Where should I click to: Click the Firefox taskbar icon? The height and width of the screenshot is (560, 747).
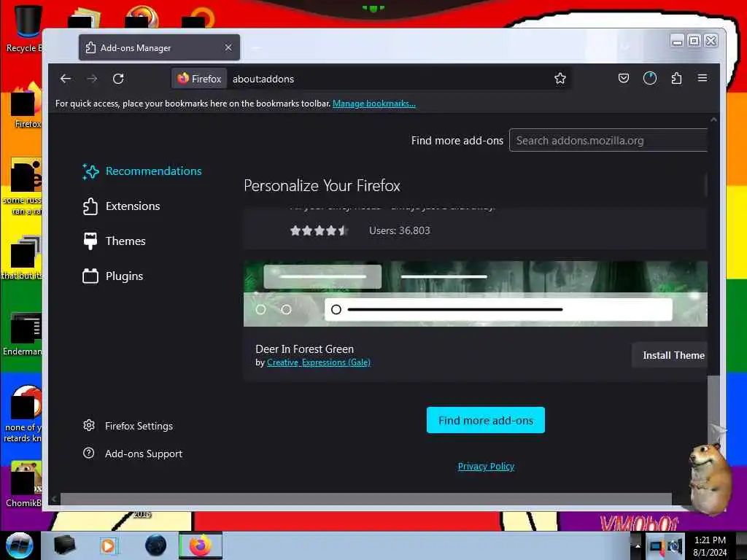point(201,545)
